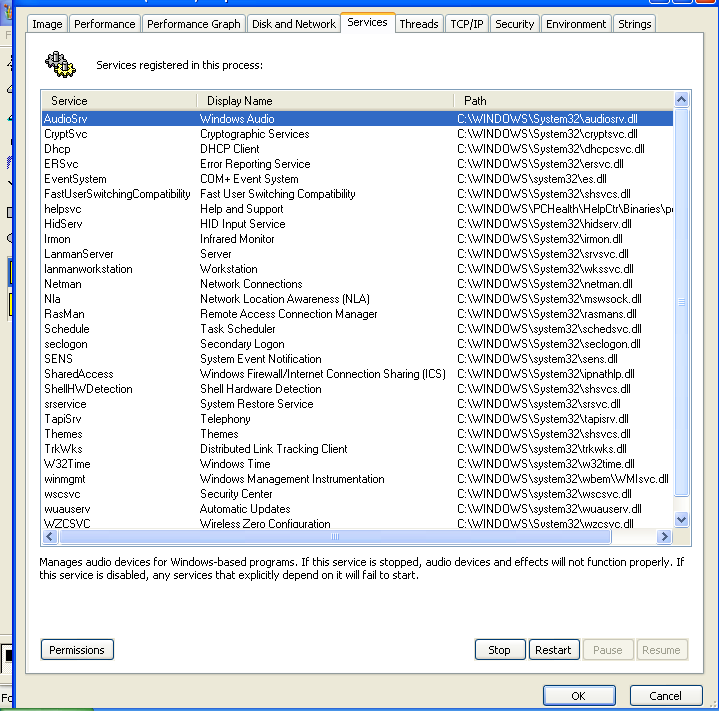This screenshot has width=719, height=711.
Task: Select the Nla service row
Action: tap(357, 299)
